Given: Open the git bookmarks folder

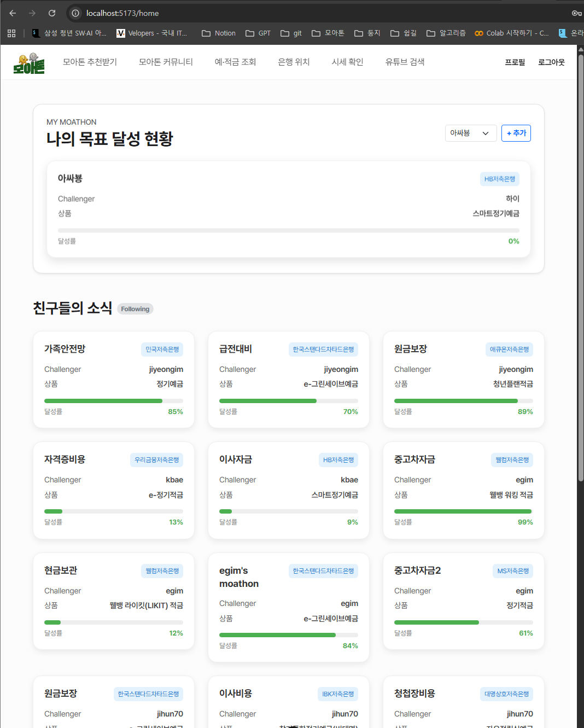Looking at the screenshot, I should point(291,33).
